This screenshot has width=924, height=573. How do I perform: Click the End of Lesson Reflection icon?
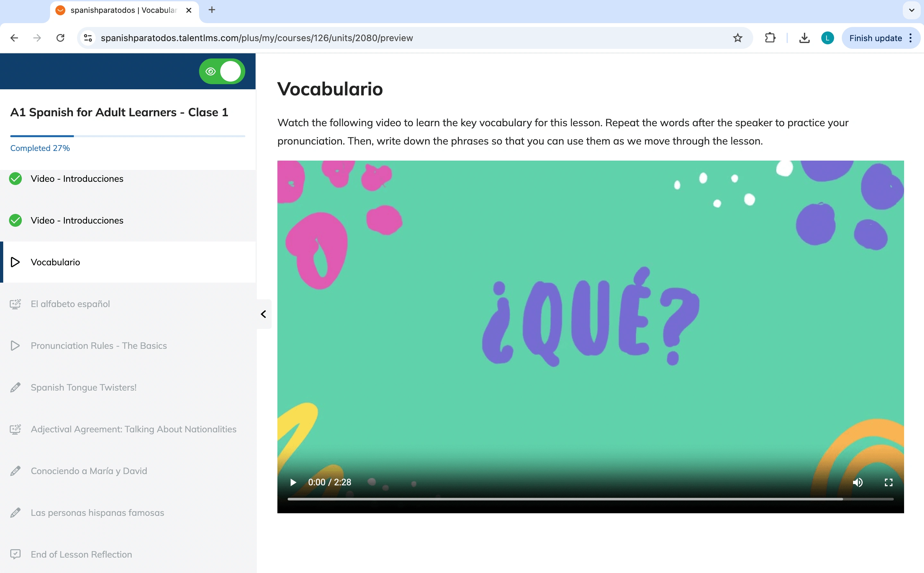click(x=15, y=554)
